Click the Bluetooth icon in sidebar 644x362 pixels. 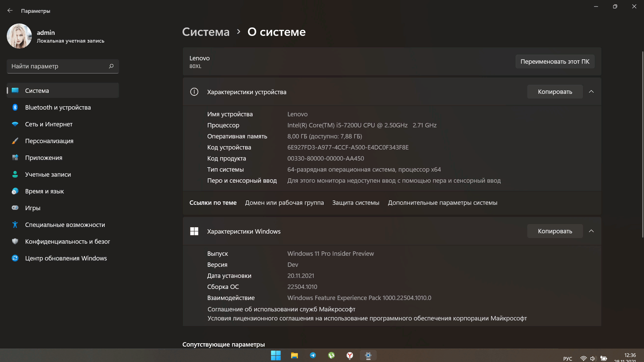[x=15, y=107]
